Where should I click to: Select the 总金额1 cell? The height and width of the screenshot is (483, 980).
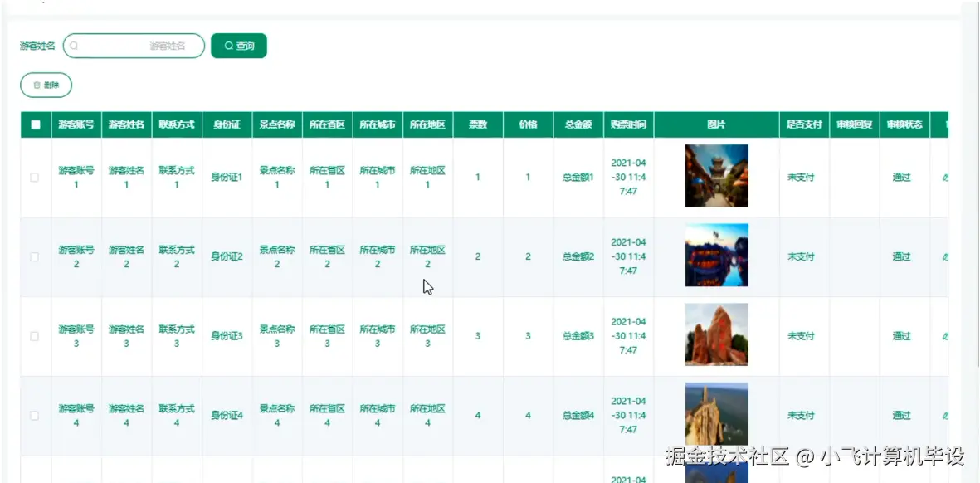pyautogui.click(x=578, y=178)
